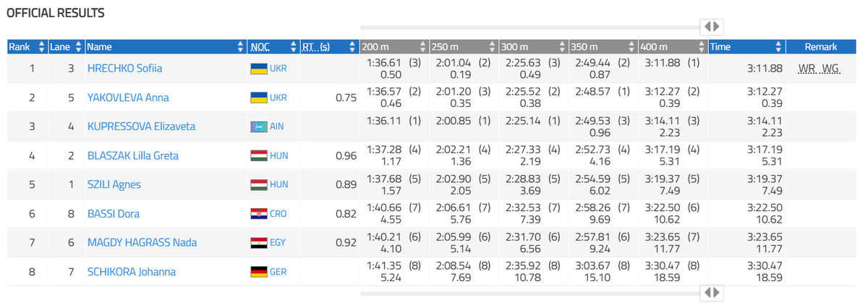The image size is (868, 305).
Task: Sort by final Time column arrows
Action: [778, 47]
